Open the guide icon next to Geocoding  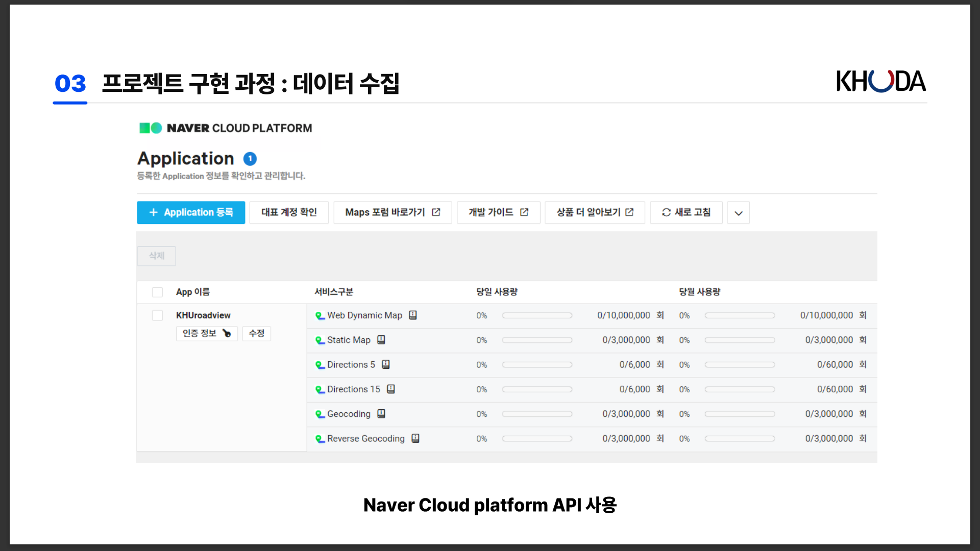(x=381, y=414)
